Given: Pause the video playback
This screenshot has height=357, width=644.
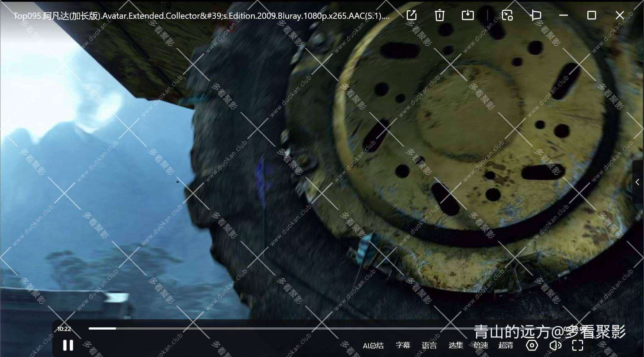Looking at the screenshot, I should tap(68, 345).
